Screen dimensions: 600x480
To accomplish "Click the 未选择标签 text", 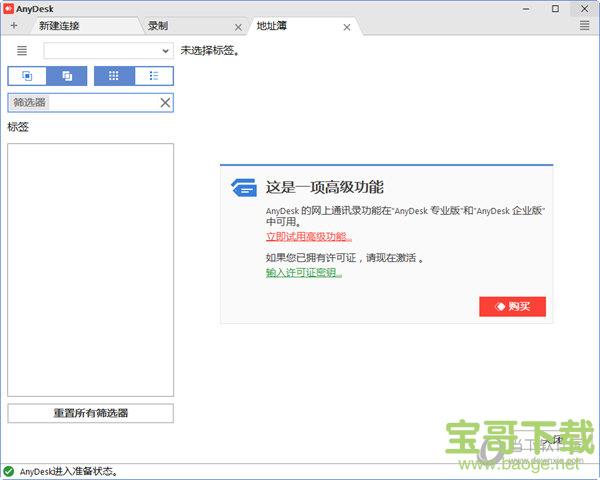I will [210, 51].
